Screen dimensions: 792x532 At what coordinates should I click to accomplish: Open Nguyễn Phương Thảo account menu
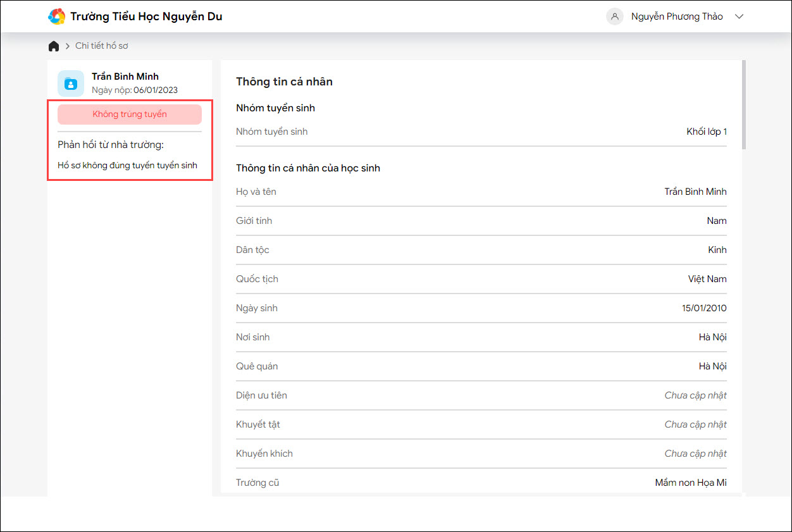click(676, 16)
